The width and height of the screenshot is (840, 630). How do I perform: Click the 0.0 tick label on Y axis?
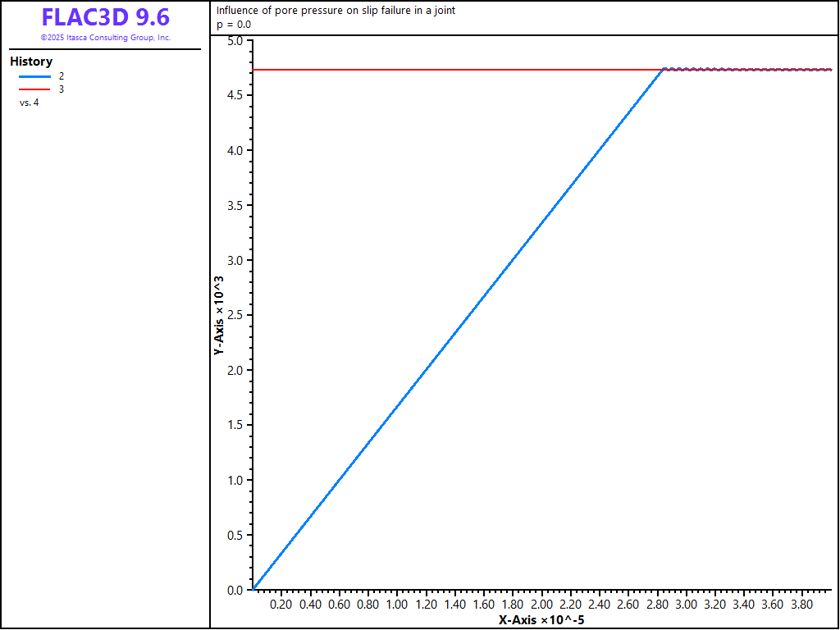(235, 590)
